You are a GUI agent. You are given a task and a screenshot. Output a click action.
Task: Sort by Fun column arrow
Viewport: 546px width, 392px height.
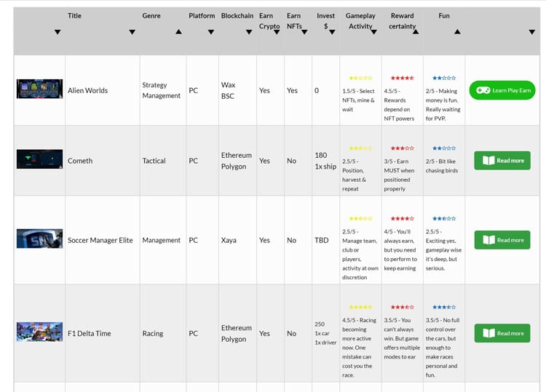point(457,32)
